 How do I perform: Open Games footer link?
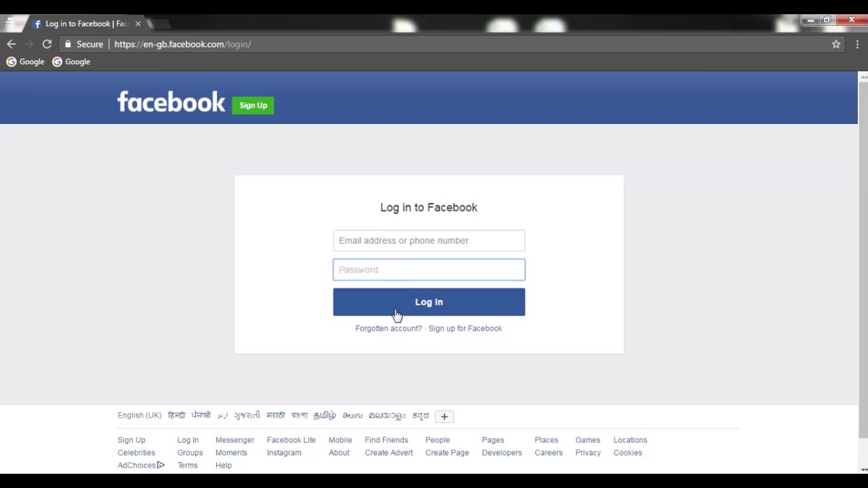point(588,440)
